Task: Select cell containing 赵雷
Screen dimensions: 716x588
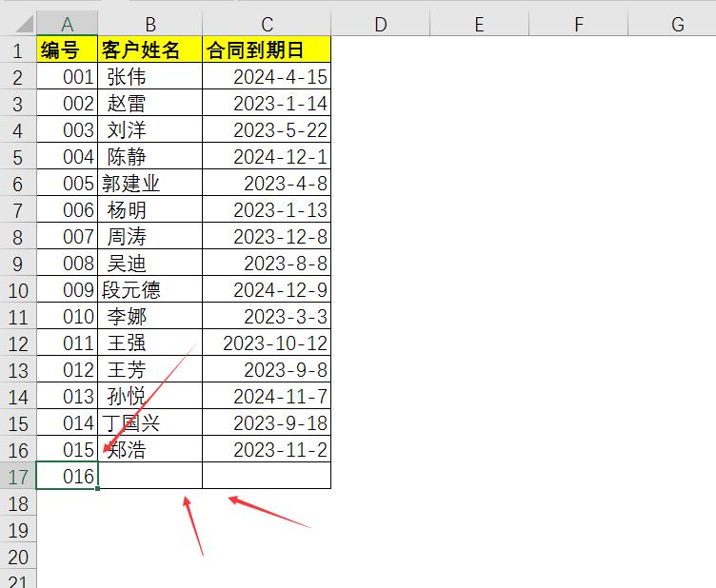Action: [150, 103]
